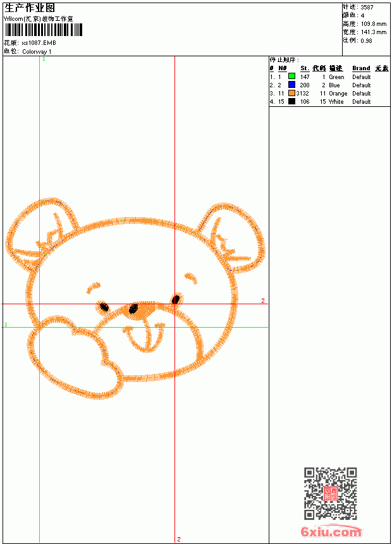Viewport: 392px width, 544px height.
Task: Select the Green thread description
Action: click(x=336, y=77)
